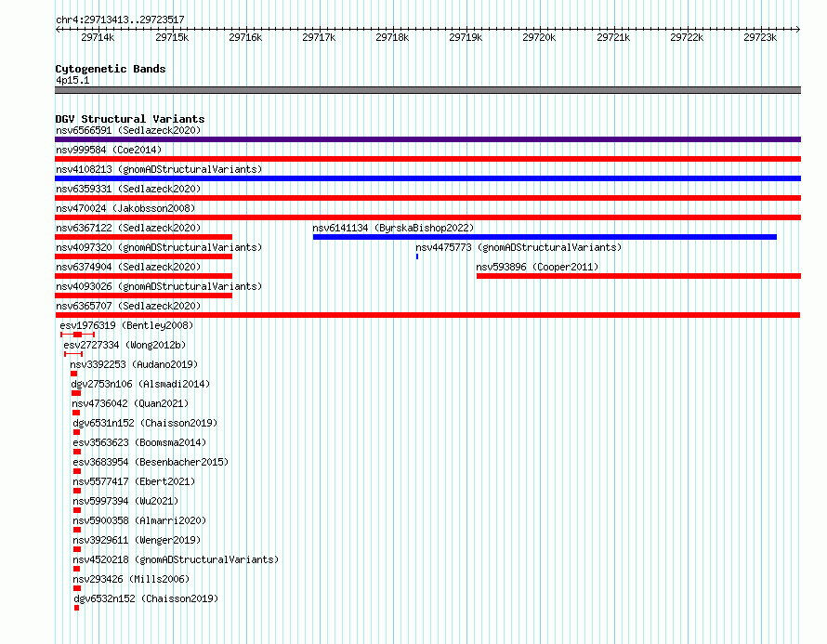Open dgv6531n152 (Chaisson2019) label
827x644 pixels.
pos(145,423)
